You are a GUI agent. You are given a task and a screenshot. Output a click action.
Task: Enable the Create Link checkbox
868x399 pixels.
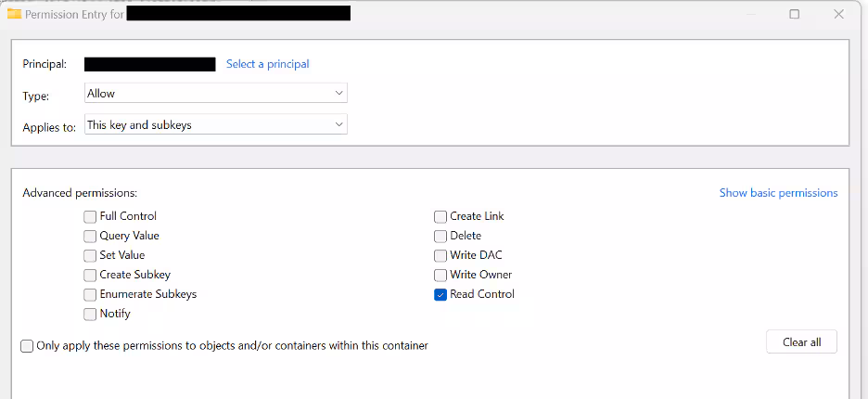click(x=440, y=216)
